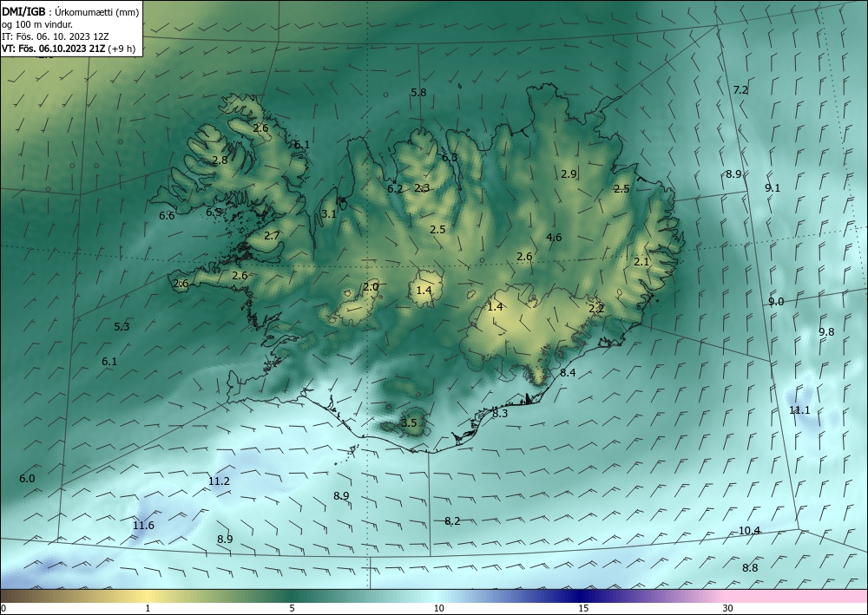Click the 3.1 value label
The width and height of the screenshot is (868, 615).
329,214
